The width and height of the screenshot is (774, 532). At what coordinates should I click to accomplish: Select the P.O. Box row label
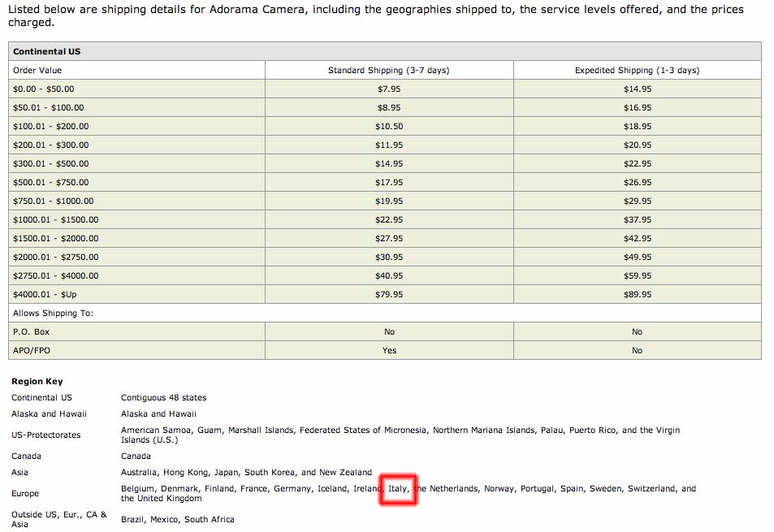(32, 332)
